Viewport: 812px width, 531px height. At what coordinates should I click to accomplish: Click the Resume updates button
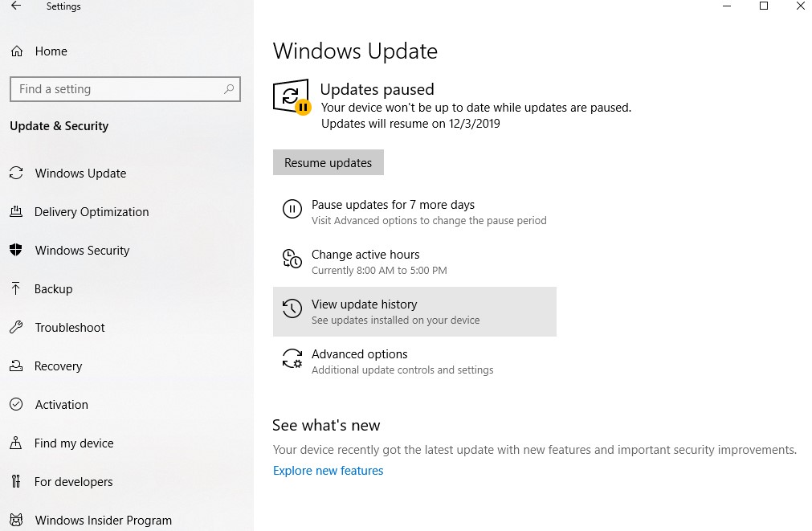coord(328,162)
